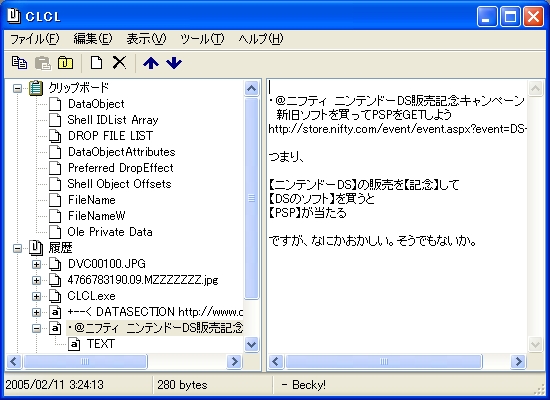This screenshot has width=550, height=400.
Task: Click the Ole Private Data icon
Action: (55, 232)
